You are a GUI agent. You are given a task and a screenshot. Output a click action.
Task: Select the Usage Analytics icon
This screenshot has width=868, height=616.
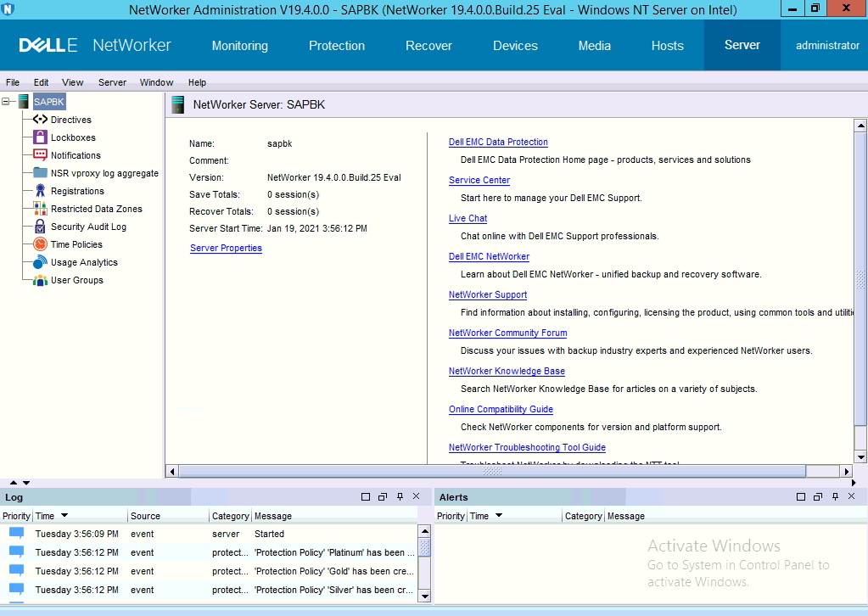(x=40, y=262)
